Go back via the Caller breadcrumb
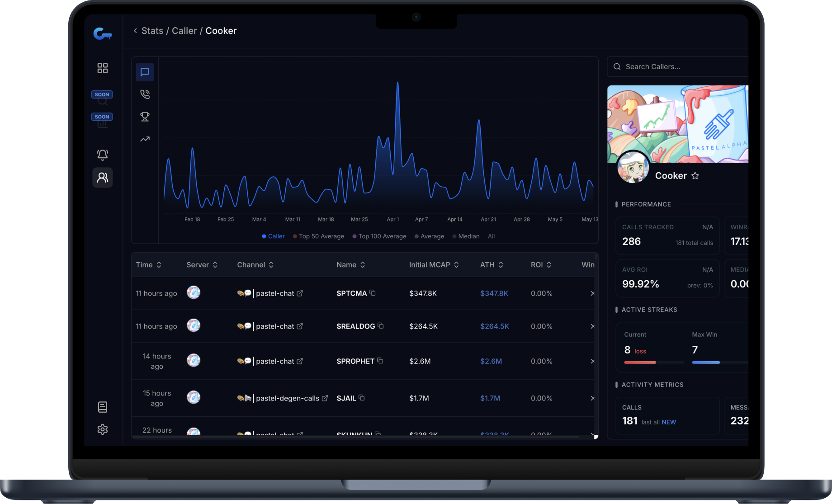Viewport: 832px width, 504px height. click(184, 30)
